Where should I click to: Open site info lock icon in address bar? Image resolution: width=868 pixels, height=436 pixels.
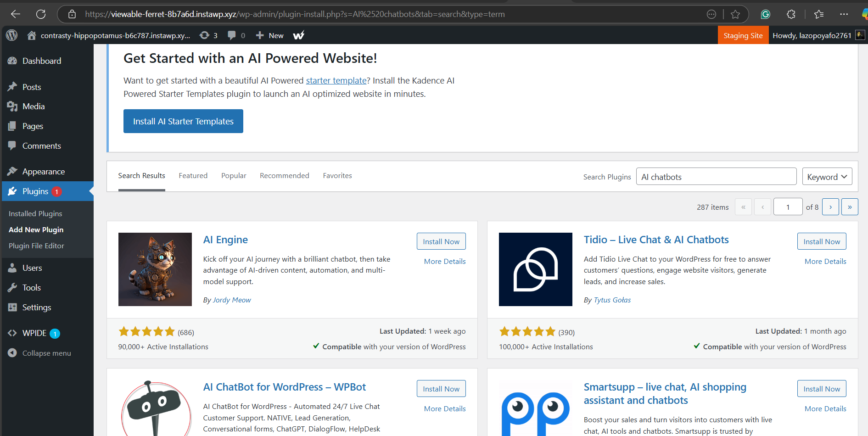(x=72, y=14)
